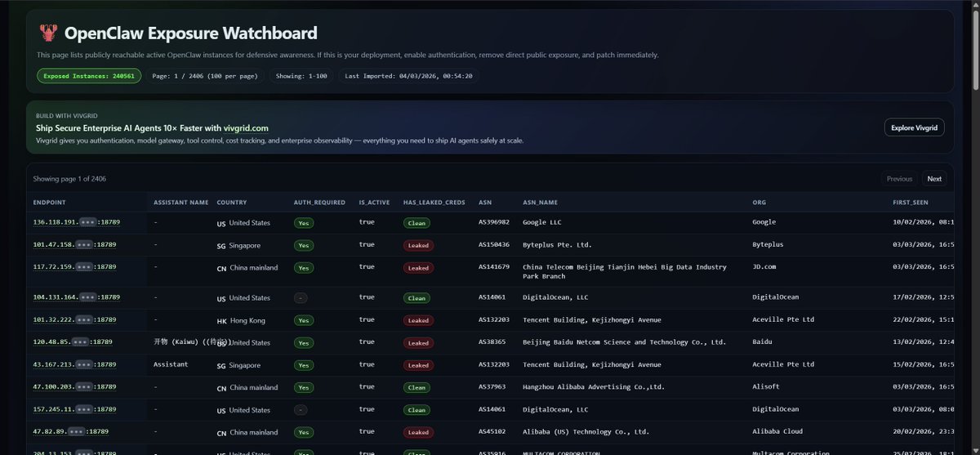Click the Exposed Instances: 240561 badge
This screenshot has height=455, width=980.
[x=89, y=76]
